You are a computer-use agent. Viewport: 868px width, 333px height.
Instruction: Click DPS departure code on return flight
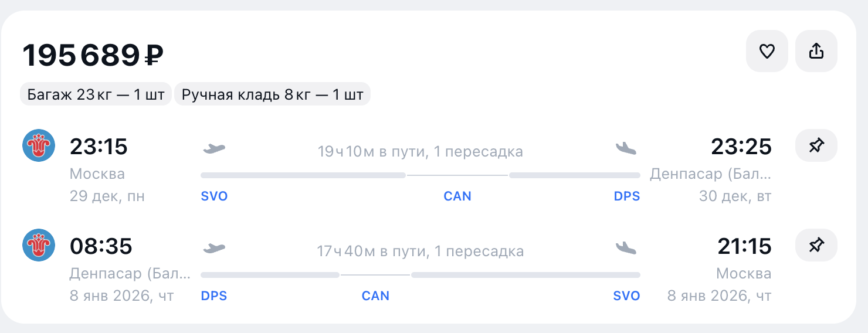pyautogui.click(x=214, y=296)
